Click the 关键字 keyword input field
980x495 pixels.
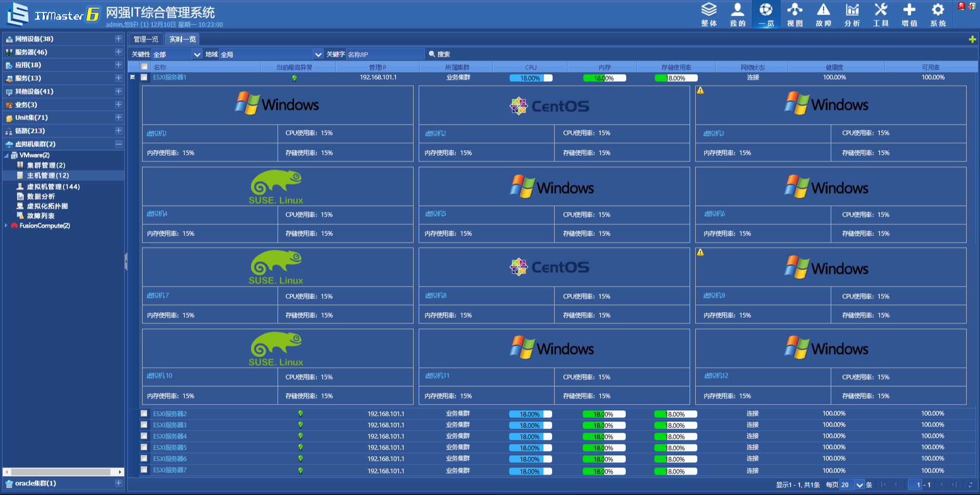coord(385,54)
